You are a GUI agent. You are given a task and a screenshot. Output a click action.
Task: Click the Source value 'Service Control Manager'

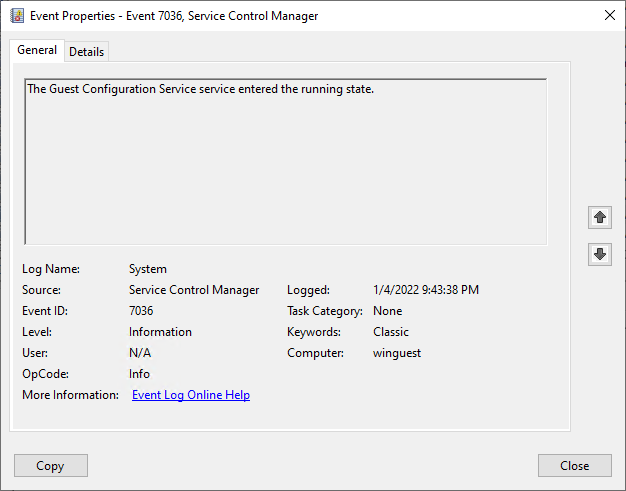pos(194,290)
